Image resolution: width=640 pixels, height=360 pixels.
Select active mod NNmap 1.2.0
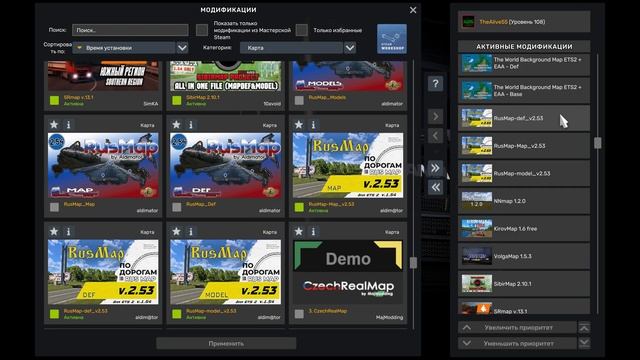[x=524, y=201]
